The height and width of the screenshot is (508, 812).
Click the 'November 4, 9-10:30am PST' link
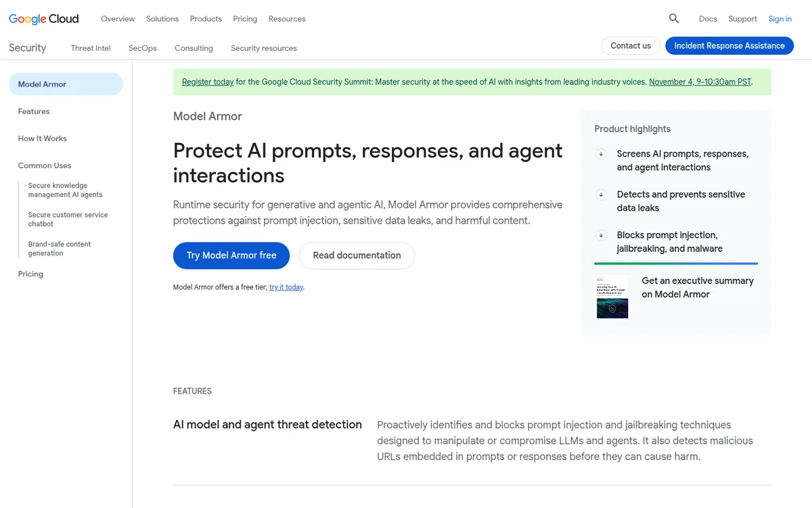700,82
